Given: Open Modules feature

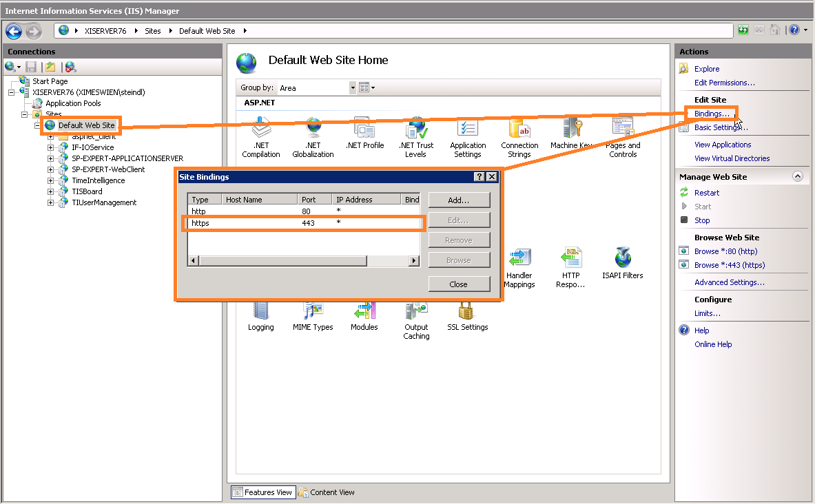Looking at the screenshot, I should click(364, 317).
